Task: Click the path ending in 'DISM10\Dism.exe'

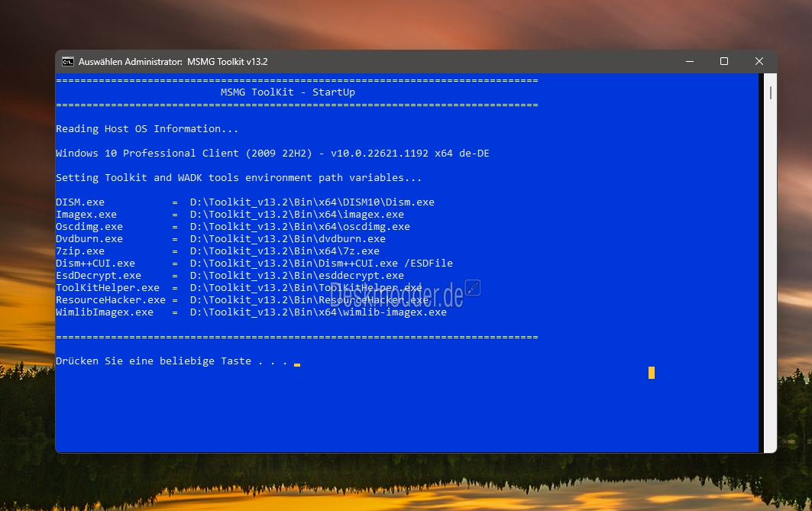Action: 312,202
